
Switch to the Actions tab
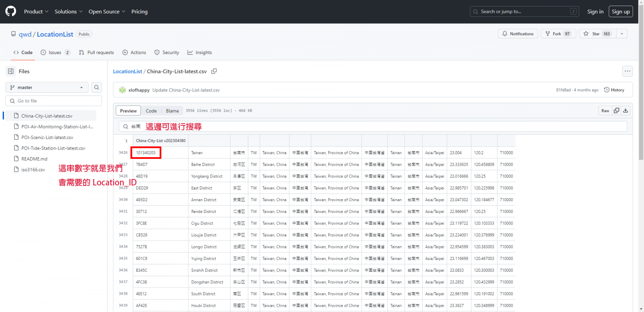(134, 52)
